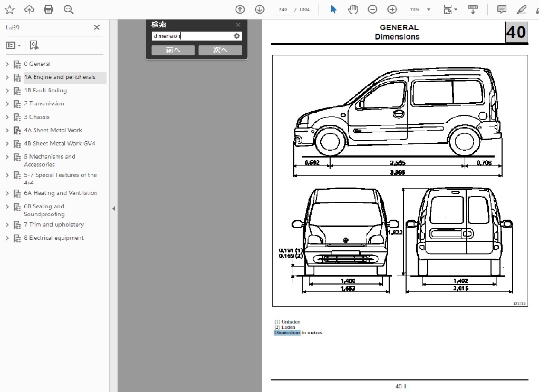
Task: Click the 2,595 wheelbase dimension label
Action: (x=398, y=163)
